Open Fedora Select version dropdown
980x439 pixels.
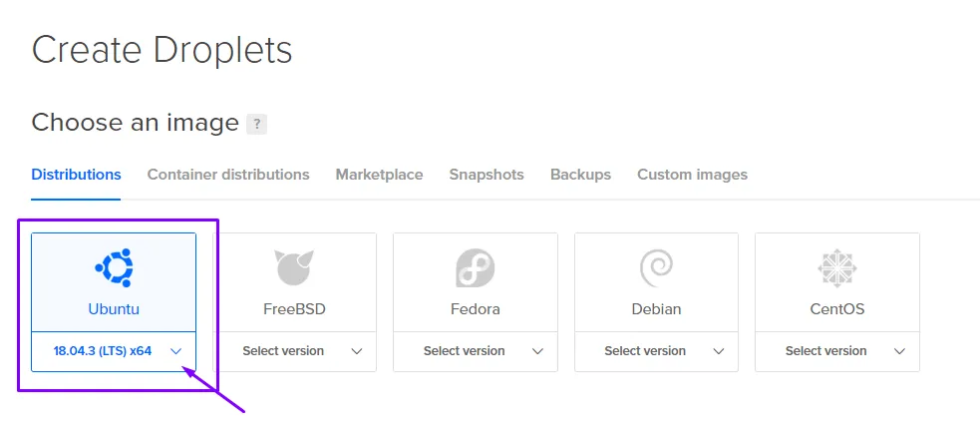[x=475, y=351]
